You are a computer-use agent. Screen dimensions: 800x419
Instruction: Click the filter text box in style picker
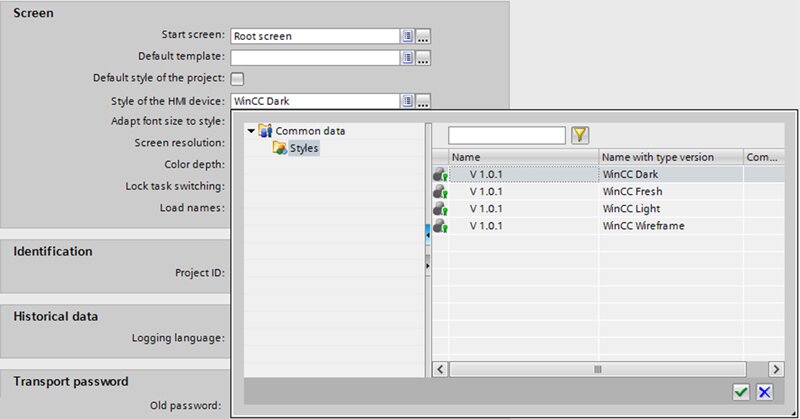[507, 135]
